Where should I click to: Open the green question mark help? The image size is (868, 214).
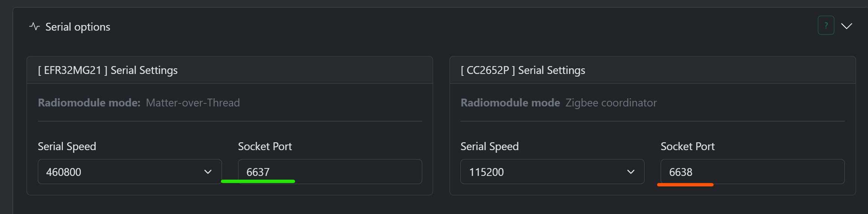point(826,25)
